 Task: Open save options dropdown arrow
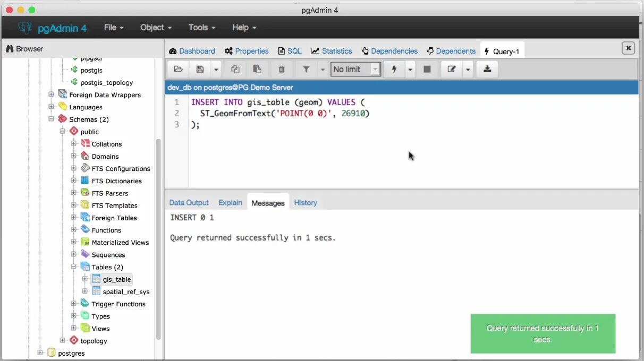(216, 69)
